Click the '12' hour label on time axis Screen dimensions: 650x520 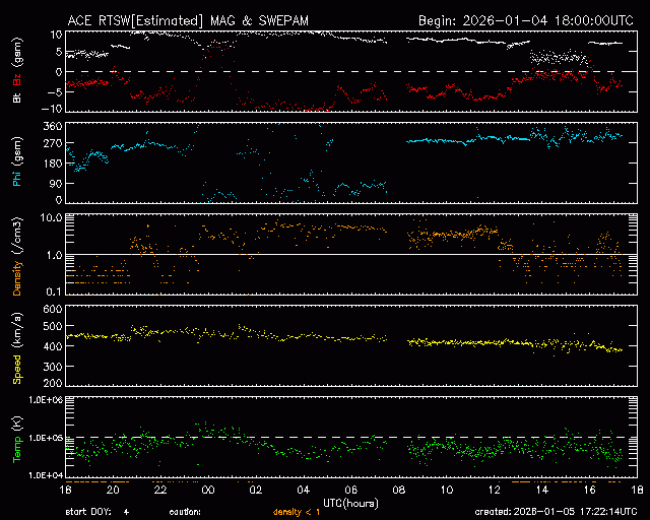coord(494,490)
